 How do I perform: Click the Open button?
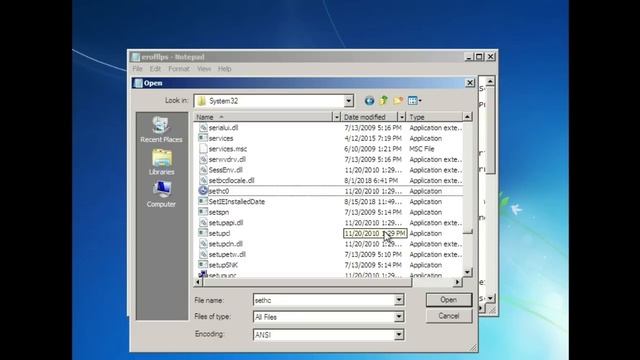(x=449, y=300)
